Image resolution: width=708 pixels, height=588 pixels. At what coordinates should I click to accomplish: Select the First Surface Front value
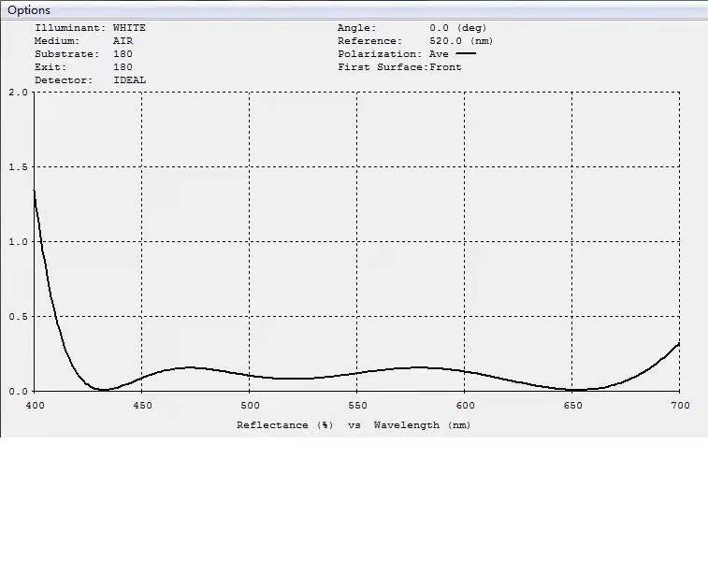(x=445, y=67)
